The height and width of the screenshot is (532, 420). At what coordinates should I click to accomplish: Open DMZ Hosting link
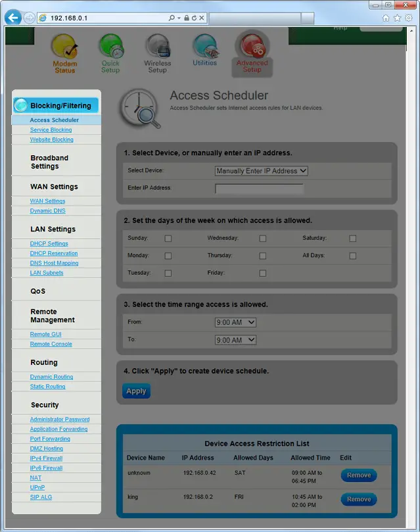[47, 449]
